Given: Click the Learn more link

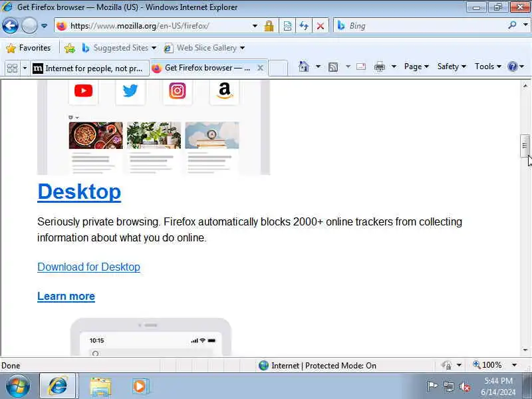Looking at the screenshot, I should pos(66,296).
